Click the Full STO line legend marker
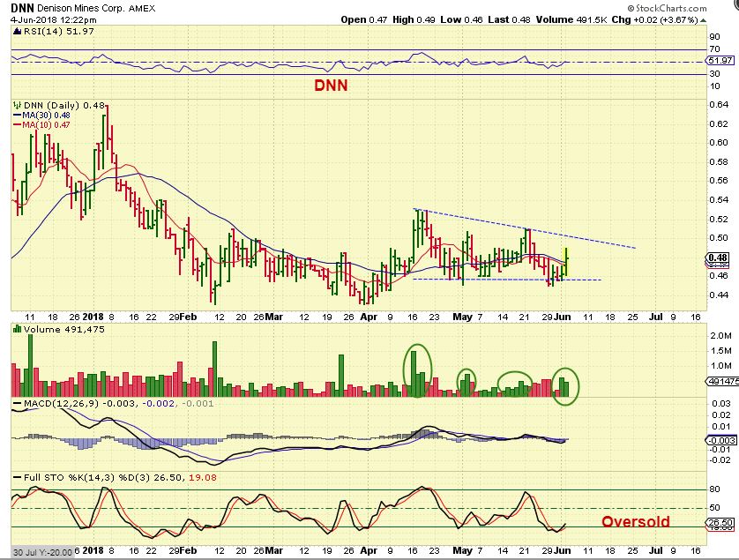The height and width of the screenshot is (560, 739). click(18, 477)
